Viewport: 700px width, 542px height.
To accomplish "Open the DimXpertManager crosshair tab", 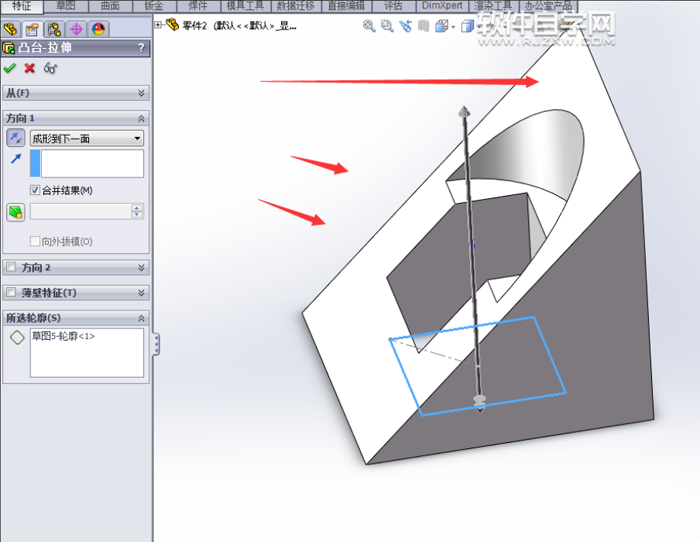I will coord(76,29).
